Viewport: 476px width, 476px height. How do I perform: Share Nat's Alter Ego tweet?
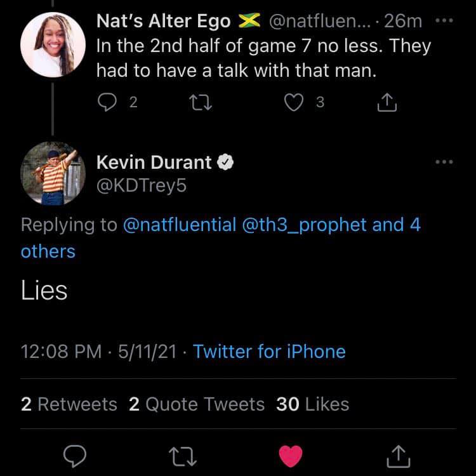[x=387, y=102]
